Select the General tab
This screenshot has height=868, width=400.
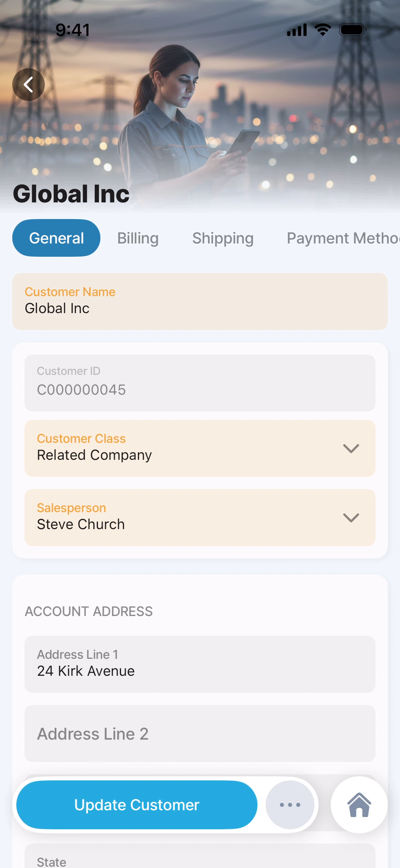point(56,238)
